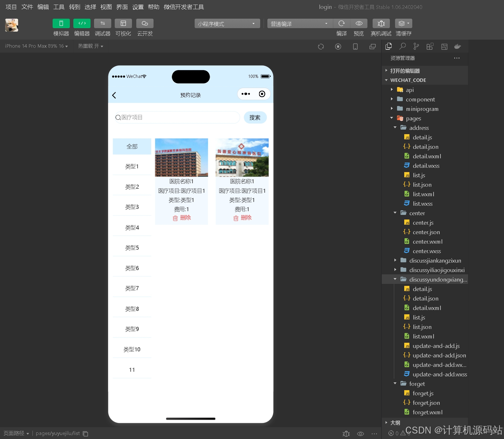Screen dimensions: 504x439
Task: Open explorer more actions ellipsis
Action: (x=457, y=58)
